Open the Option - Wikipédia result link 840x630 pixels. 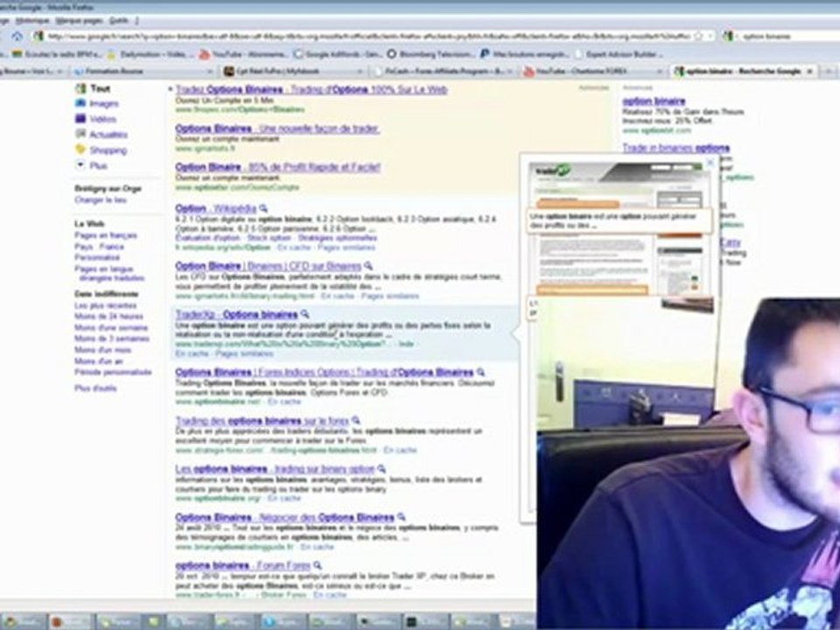click(x=216, y=208)
